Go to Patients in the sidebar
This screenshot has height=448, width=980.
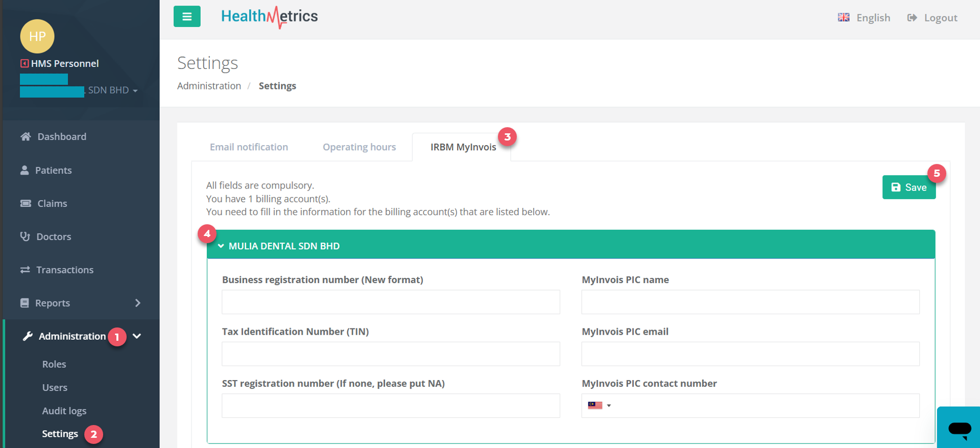pos(53,170)
